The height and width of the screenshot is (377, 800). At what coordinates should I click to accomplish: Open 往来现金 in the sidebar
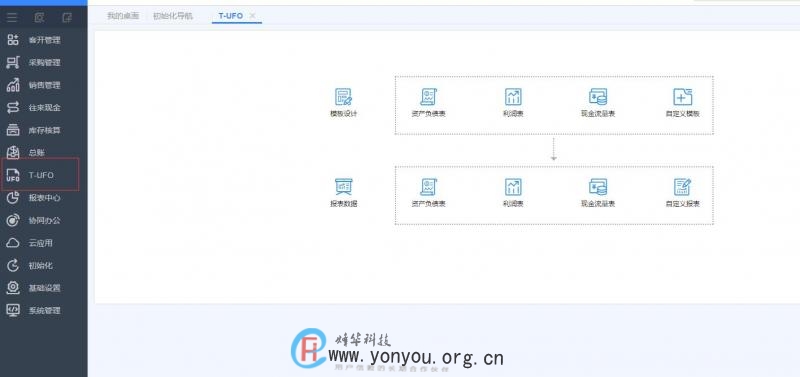coord(34,108)
